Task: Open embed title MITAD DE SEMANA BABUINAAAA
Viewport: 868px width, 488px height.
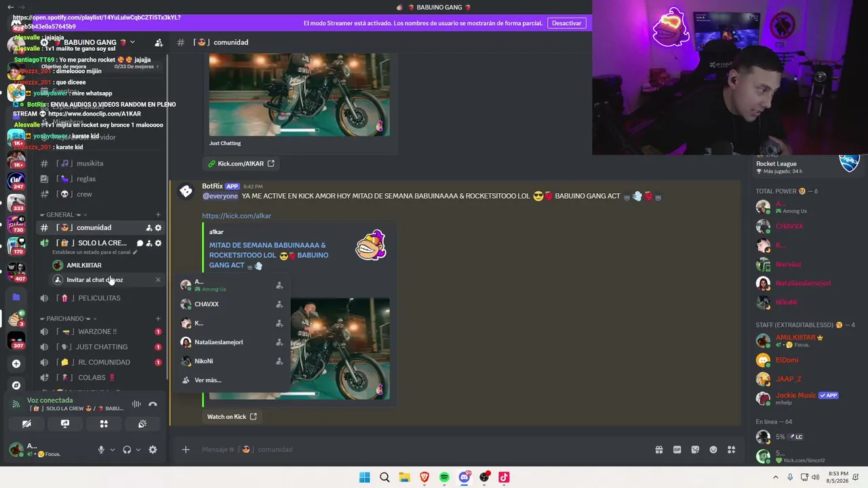Action: click(x=269, y=255)
